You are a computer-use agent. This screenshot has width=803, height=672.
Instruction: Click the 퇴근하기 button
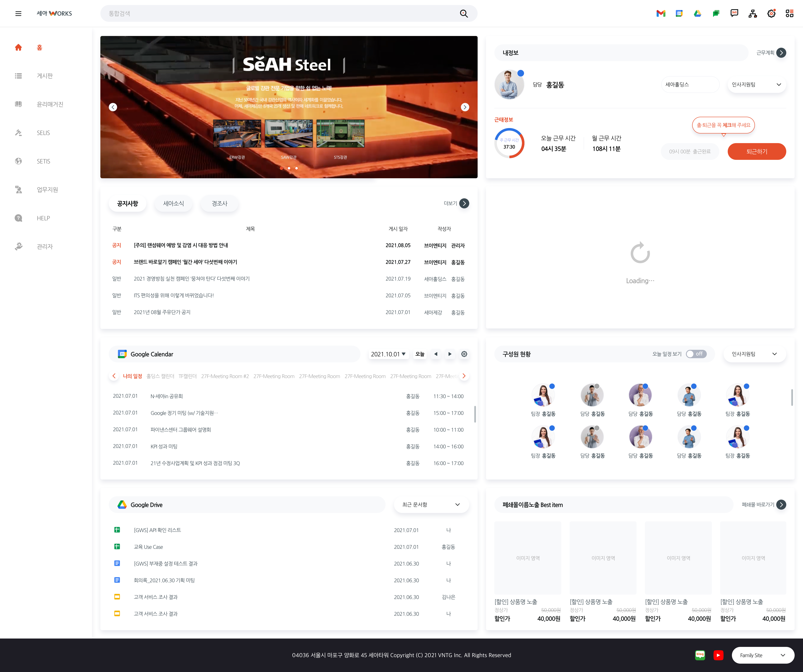coord(757,151)
